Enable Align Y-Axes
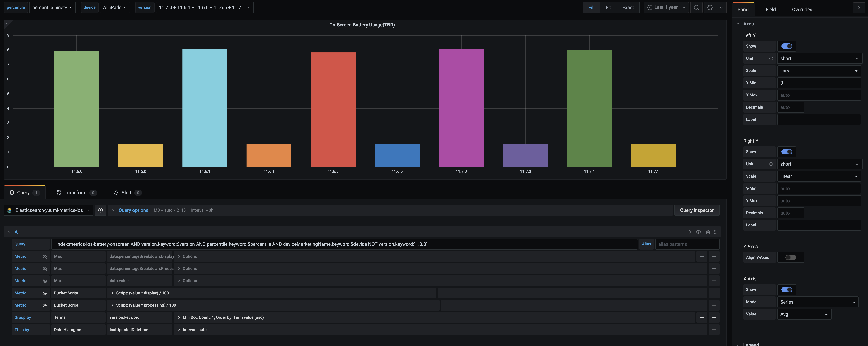The width and height of the screenshot is (868, 346). (791, 257)
